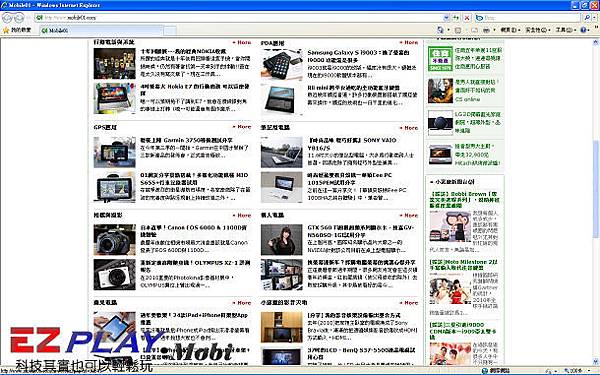Click the Print toolbar icon
Image resolution: width=600 pixels, height=375 pixels.
(486, 30)
